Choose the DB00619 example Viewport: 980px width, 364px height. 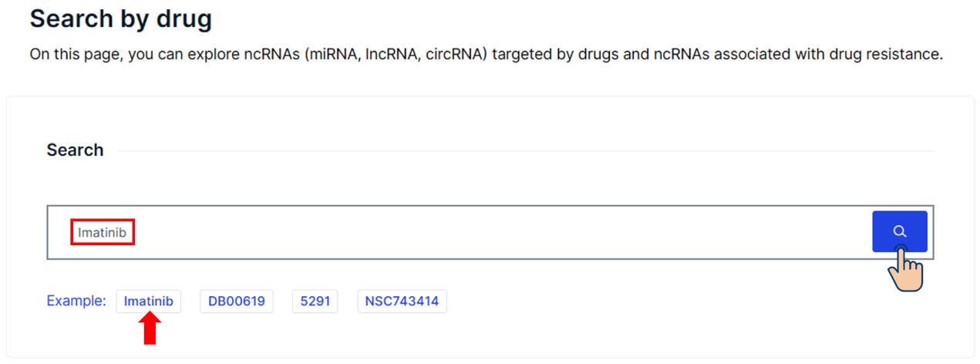(x=237, y=302)
